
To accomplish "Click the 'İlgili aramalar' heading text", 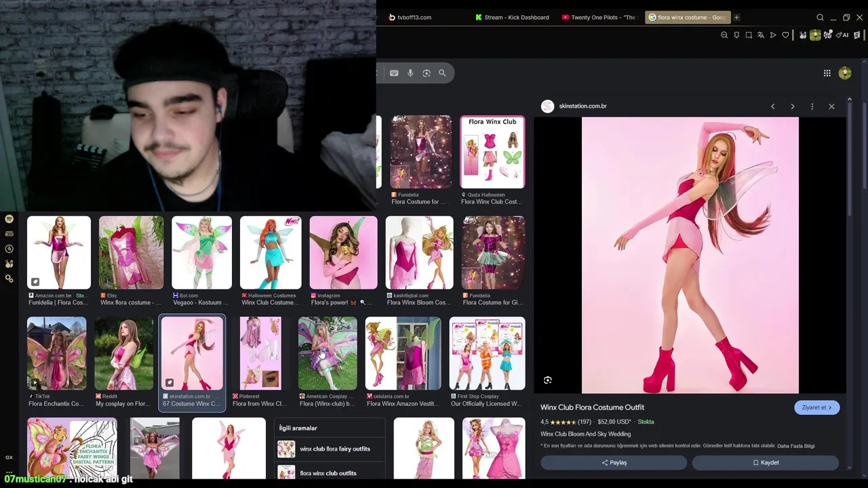I will (298, 428).
